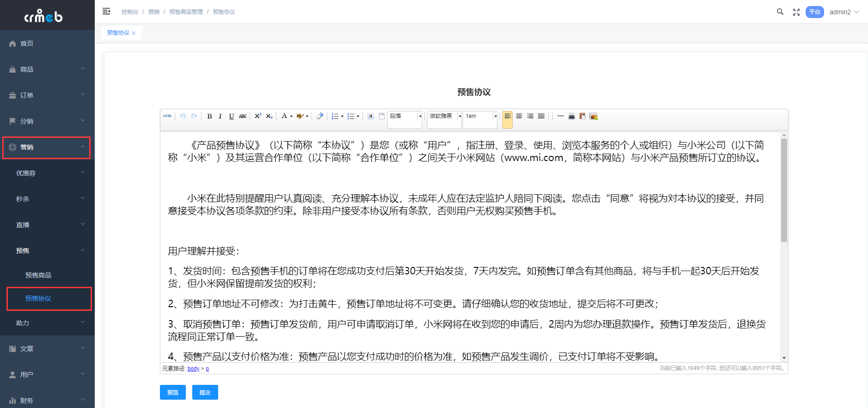The height and width of the screenshot is (408, 868).
Task: Open 预售商品 in sidebar
Action: pos(47,275)
